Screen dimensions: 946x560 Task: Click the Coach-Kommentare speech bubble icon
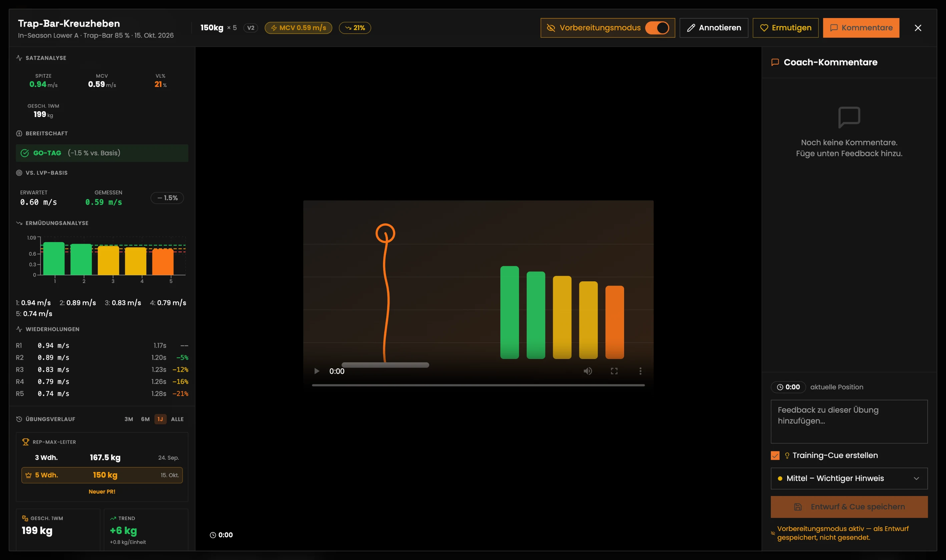click(775, 62)
